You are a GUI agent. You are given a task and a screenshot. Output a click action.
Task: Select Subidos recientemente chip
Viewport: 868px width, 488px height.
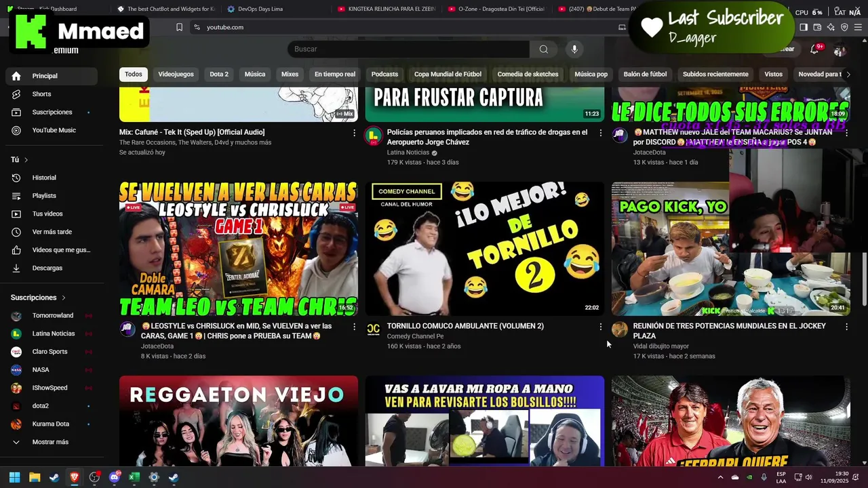[x=715, y=75]
